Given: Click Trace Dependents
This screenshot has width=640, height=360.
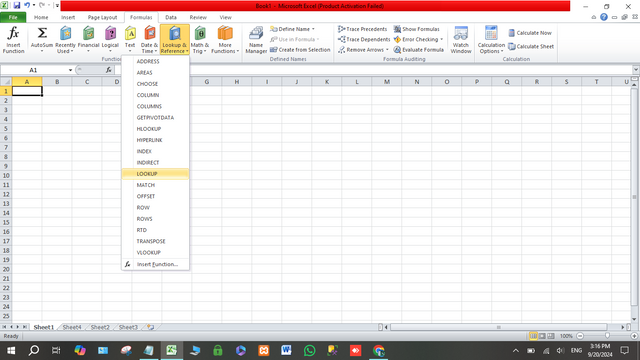Looking at the screenshot, I should point(364,39).
